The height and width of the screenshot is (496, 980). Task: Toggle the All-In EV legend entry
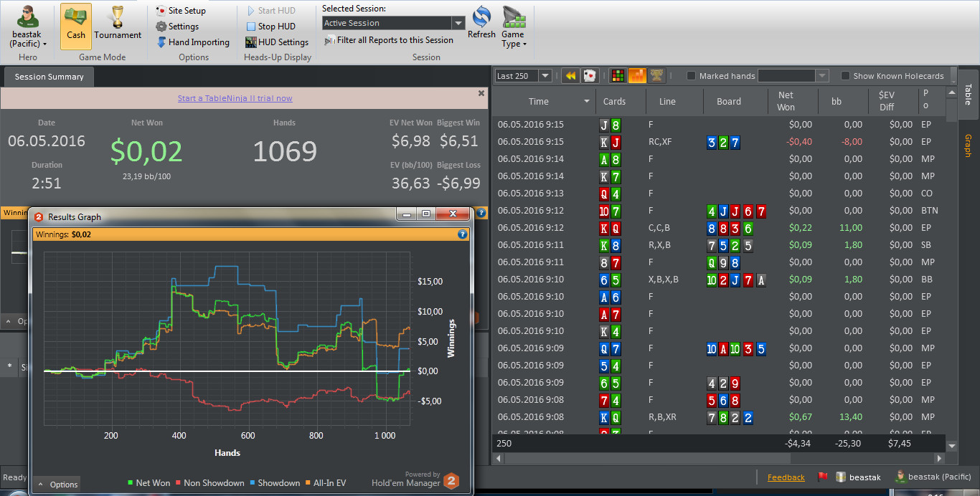326,483
